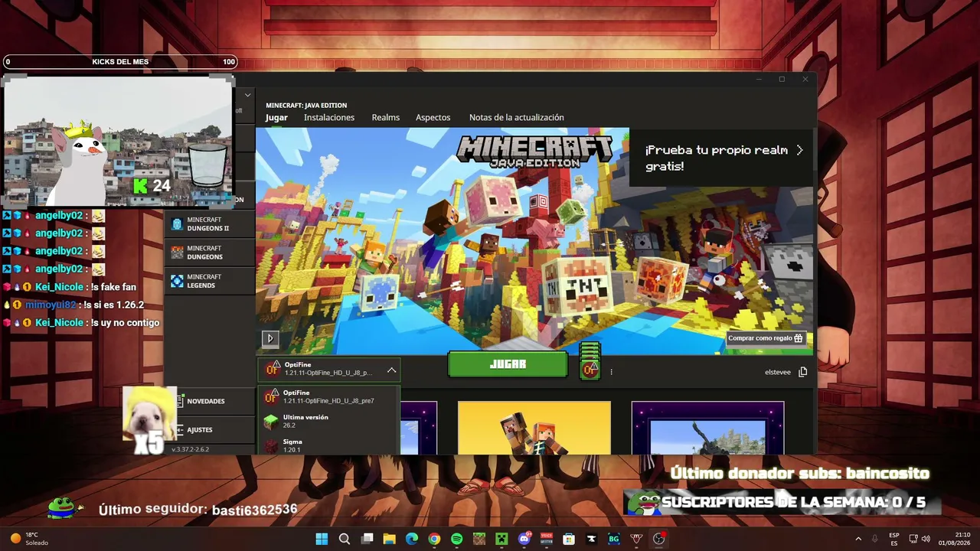Open Ajustes in the launcher sidebar
Viewport: 980px width, 551px height.
(210, 429)
